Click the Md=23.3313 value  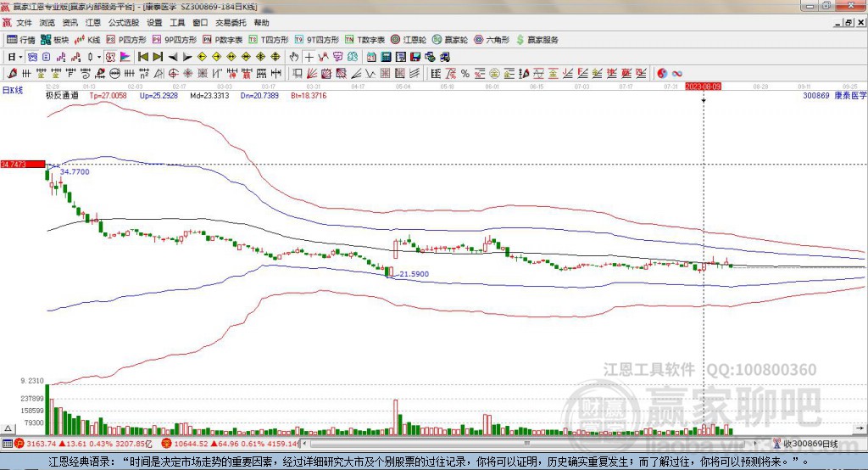coord(209,95)
